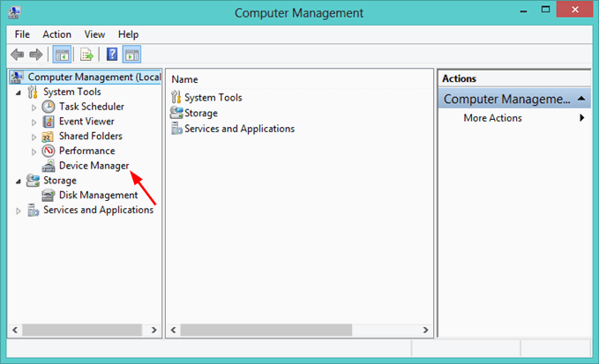
Task: Expand the Task Scheduler node
Action: [34, 107]
